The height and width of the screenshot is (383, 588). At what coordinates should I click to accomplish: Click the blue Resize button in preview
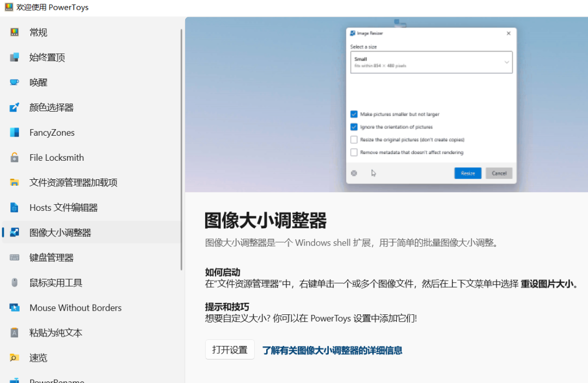click(468, 173)
